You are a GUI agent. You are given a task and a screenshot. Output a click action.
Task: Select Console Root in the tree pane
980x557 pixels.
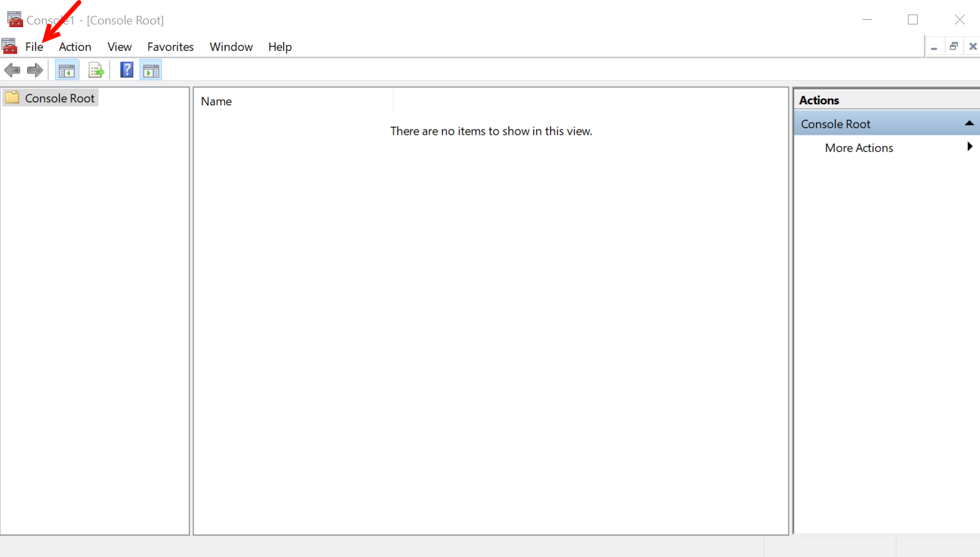point(60,98)
